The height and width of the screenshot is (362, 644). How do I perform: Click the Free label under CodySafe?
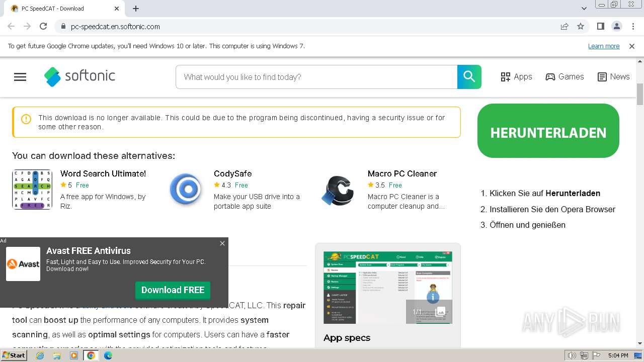[242, 185]
